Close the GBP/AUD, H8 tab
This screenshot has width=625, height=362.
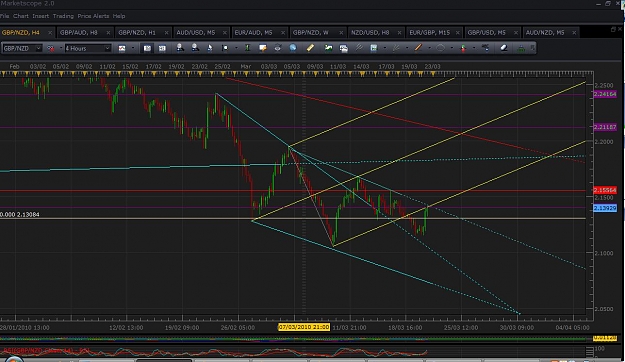point(108,33)
